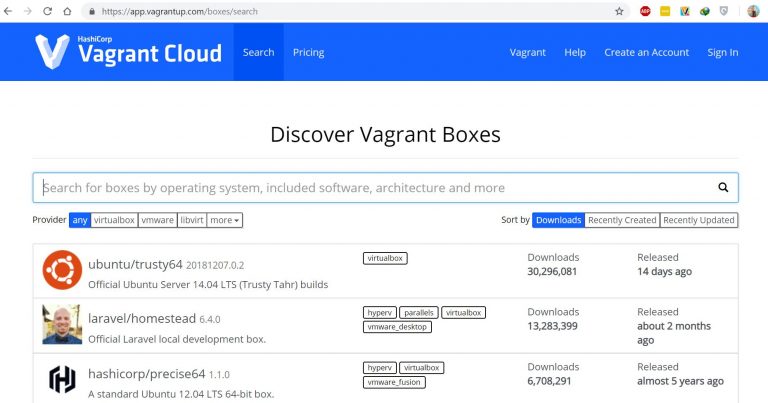This screenshot has height=403, width=768.
Task: Click the parallels tag on laravel/homestead
Action: pos(419,312)
